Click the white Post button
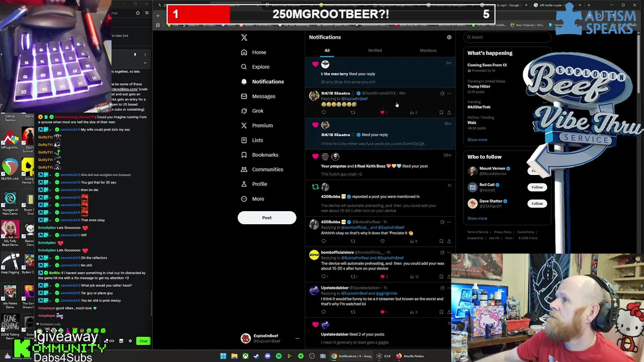Image resolution: width=644 pixels, height=362 pixels. 267,218
